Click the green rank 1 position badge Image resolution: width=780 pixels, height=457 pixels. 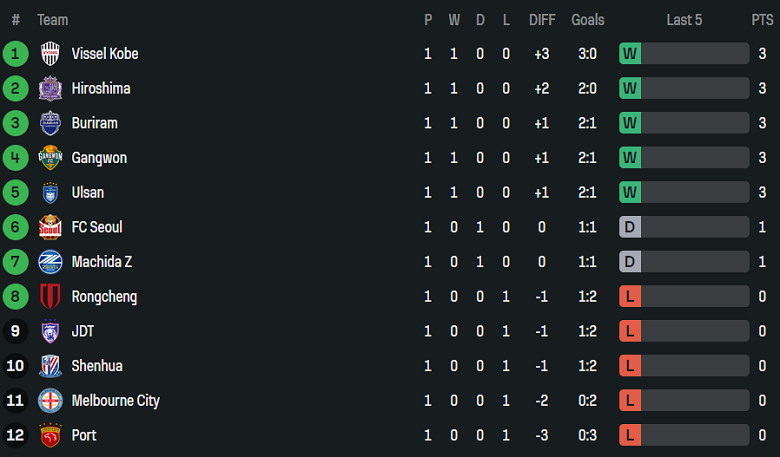(x=15, y=54)
